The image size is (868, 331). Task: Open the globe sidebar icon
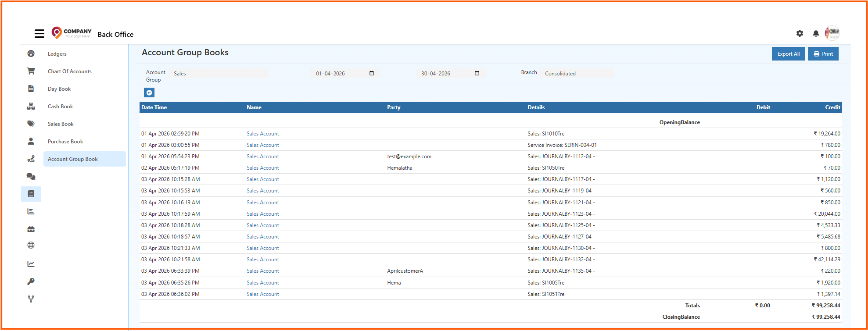(31, 246)
